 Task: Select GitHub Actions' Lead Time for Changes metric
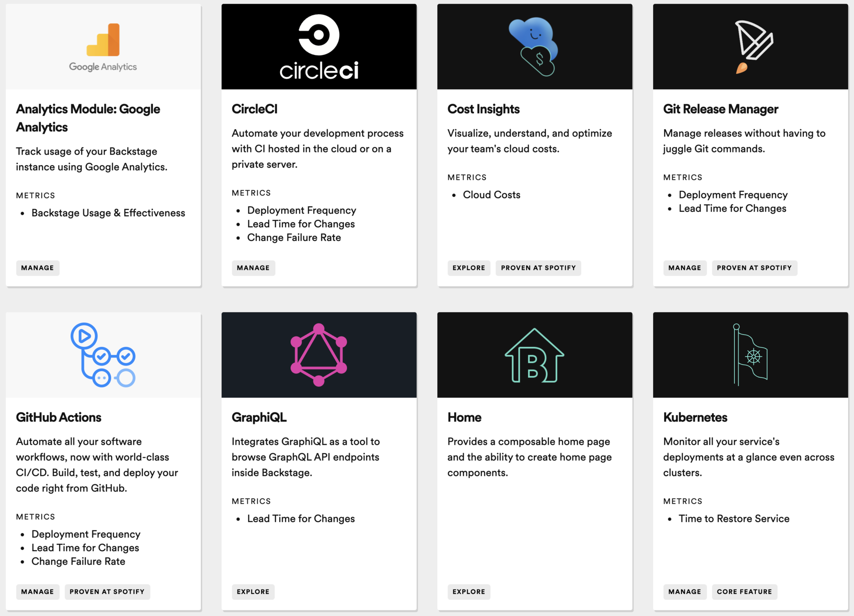tap(85, 548)
